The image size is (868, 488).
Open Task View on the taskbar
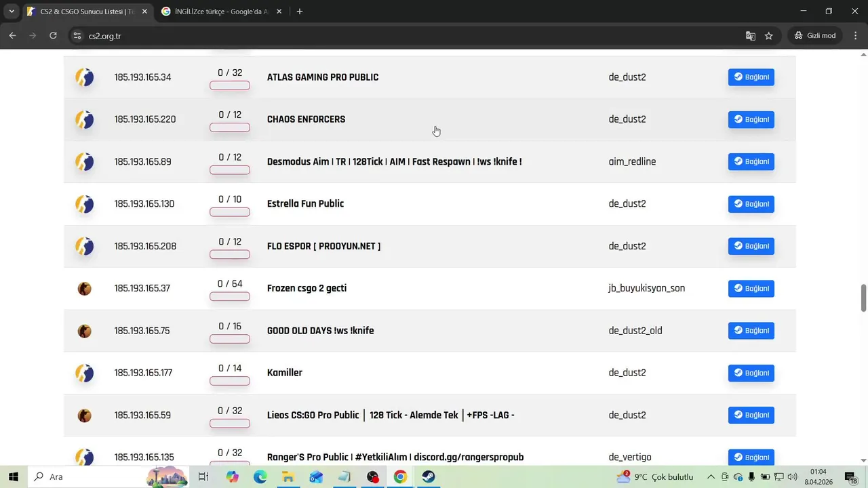203,477
